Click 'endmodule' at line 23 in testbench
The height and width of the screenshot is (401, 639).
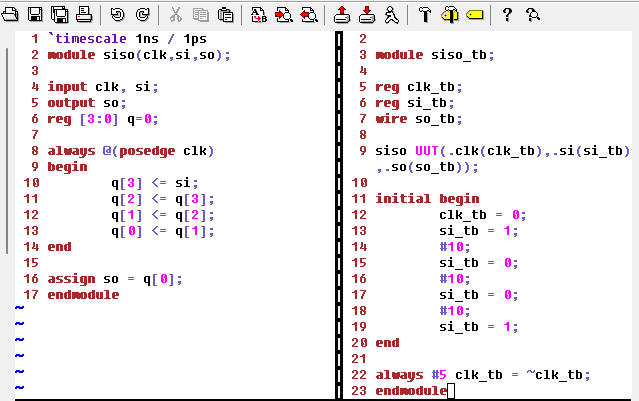pyautogui.click(x=410, y=391)
